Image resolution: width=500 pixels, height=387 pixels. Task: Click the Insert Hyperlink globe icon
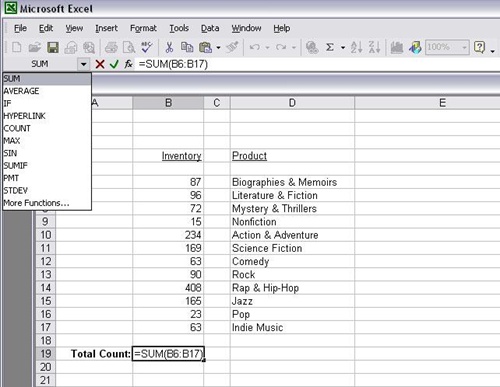point(312,47)
